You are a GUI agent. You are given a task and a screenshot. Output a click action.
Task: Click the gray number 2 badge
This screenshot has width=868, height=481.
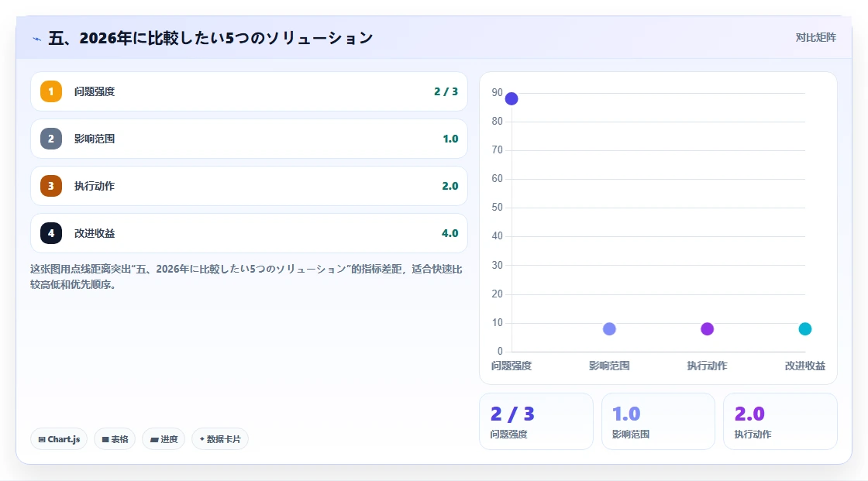click(51, 139)
